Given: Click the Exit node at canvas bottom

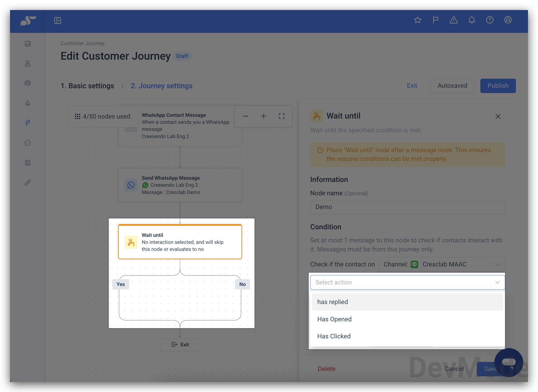Looking at the screenshot, I should pyautogui.click(x=180, y=345).
